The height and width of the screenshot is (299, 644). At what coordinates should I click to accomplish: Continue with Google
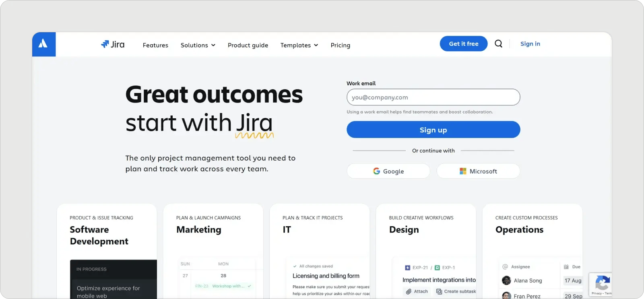388,171
